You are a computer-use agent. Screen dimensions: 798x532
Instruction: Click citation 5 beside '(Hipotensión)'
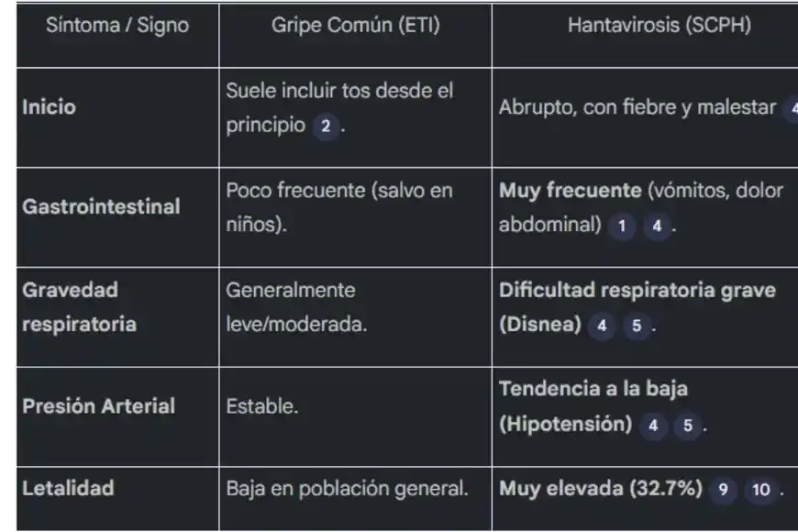point(688,426)
